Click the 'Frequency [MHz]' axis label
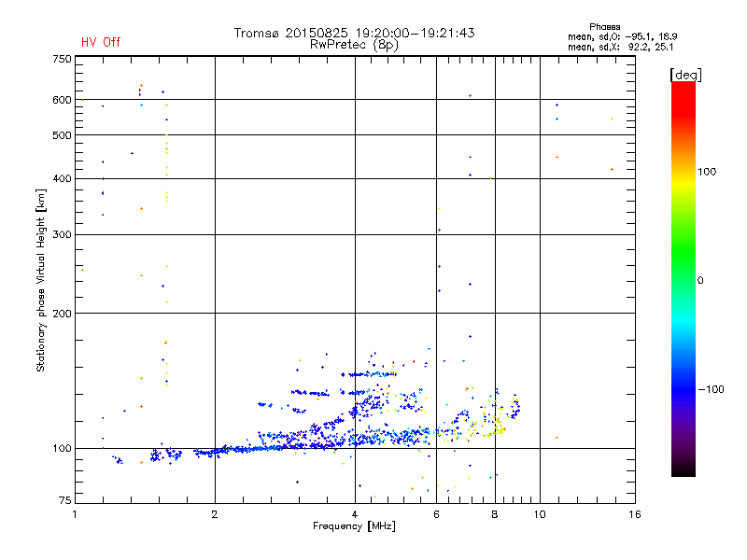747x560 pixels. [x=354, y=526]
